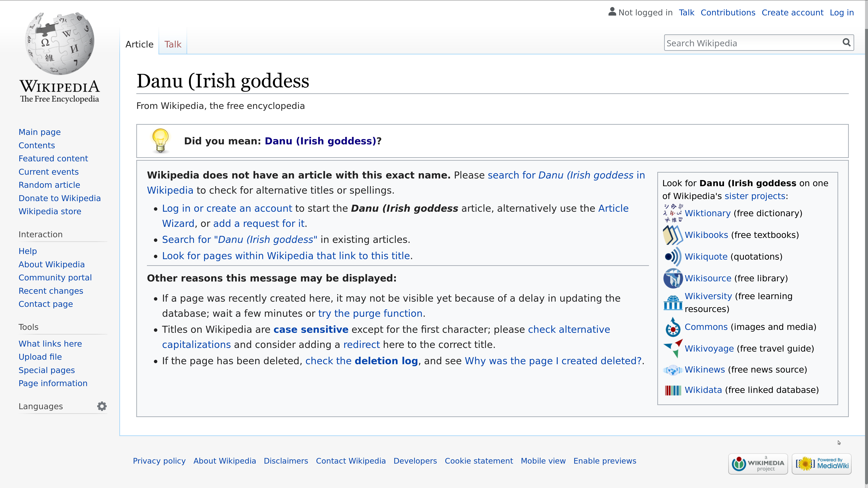868x488 pixels.
Task: Open the Contents sidebar link
Action: pyautogui.click(x=37, y=145)
